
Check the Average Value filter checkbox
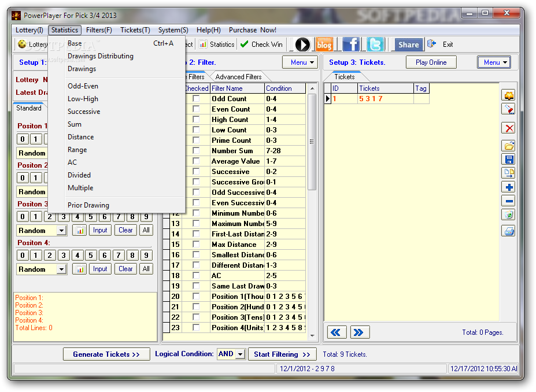196,161
